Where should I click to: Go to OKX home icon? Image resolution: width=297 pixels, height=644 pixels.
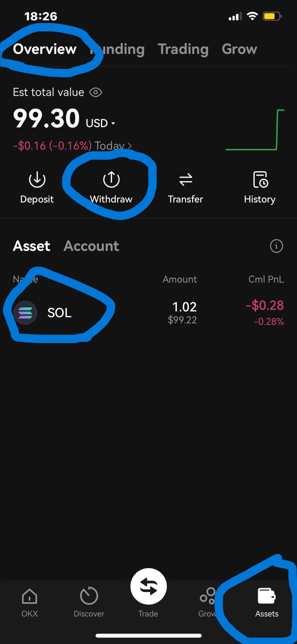(x=29, y=597)
